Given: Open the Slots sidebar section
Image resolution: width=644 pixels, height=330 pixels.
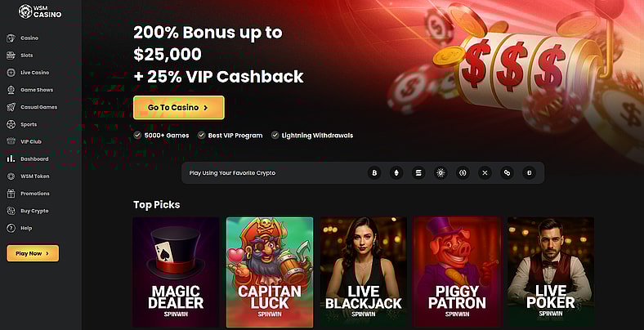Looking at the screenshot, I should 27,56.
